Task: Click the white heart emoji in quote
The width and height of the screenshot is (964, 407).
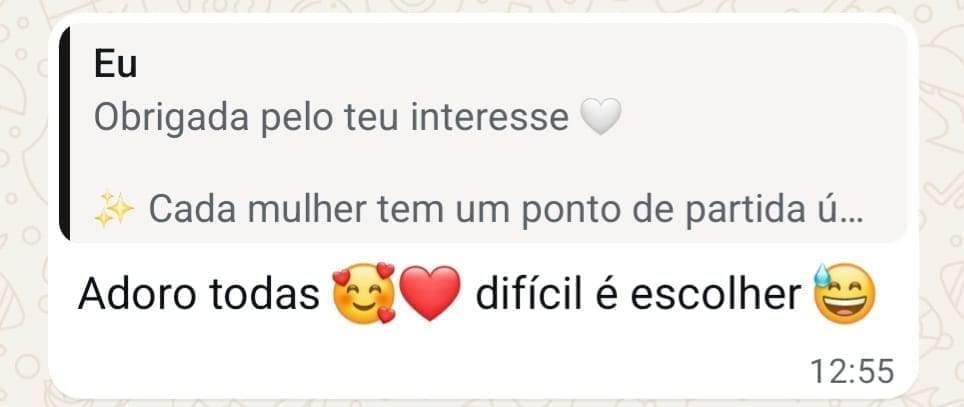Action: click(600, 119)
